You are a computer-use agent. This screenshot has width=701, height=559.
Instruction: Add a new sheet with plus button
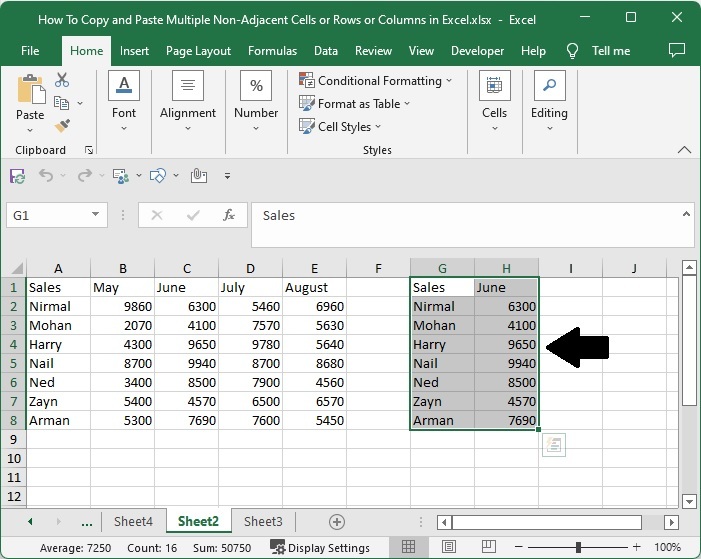tap(337, 522)
